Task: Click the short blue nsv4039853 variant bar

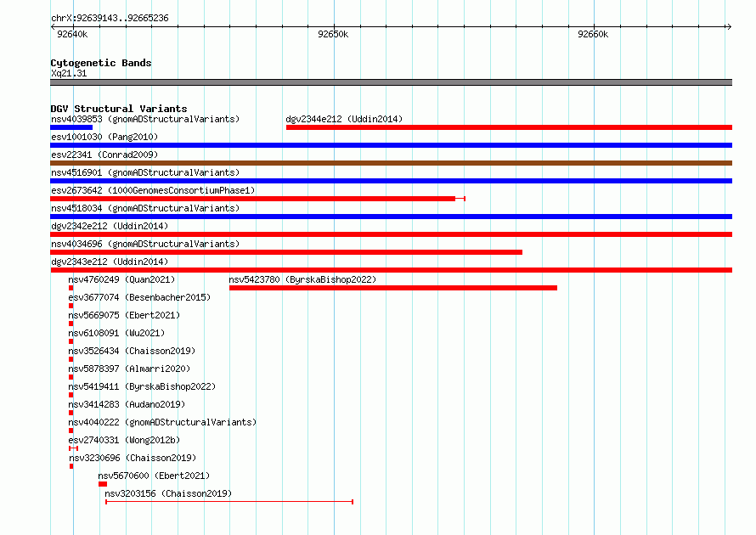Action: (71, 127)
